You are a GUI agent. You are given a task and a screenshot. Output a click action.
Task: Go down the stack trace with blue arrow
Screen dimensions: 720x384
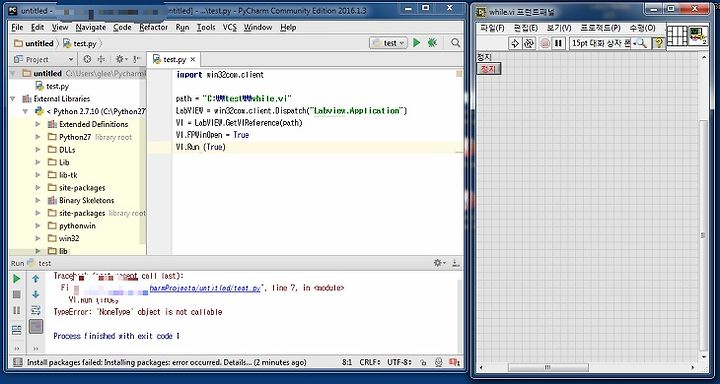click(35, 294)
